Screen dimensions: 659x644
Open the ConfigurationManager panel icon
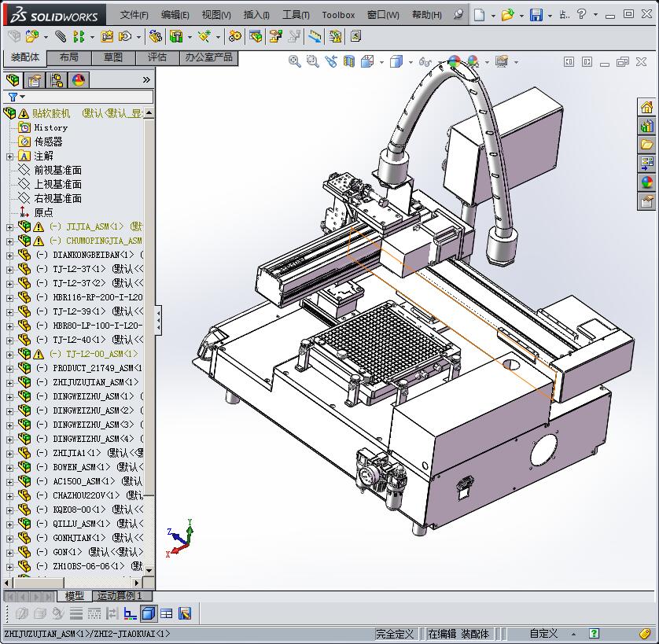pos(57,80)
